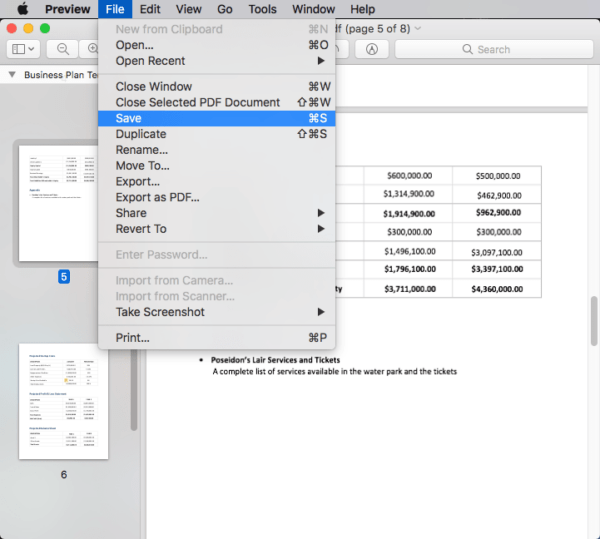Click the $1,314,900.00 cell
600x539 pixels.
409,194
